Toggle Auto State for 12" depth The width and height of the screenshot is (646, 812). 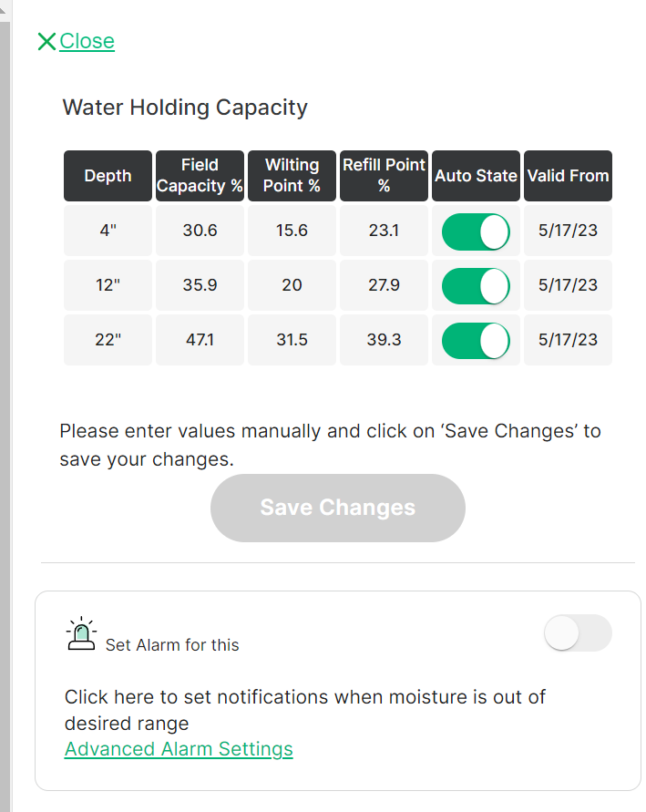coord(476,286)
